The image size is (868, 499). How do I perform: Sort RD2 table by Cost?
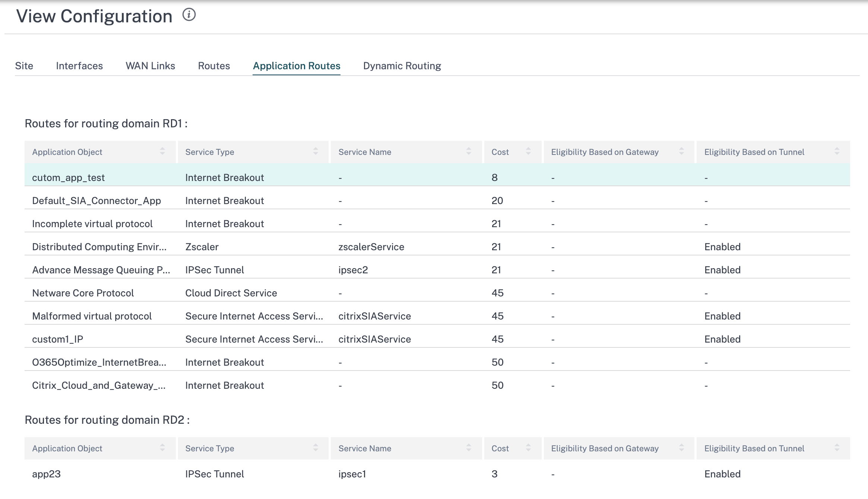tap(528, 448)
